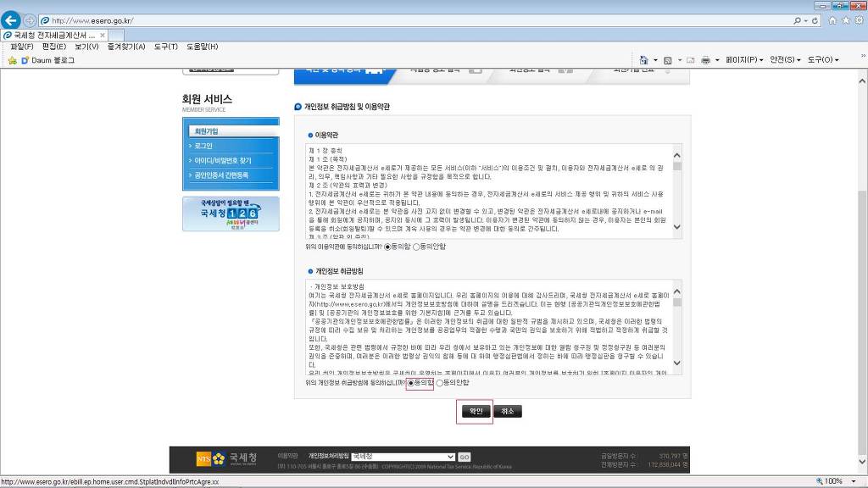Open the print icon dropdown arrow
Screen dimensions: 868x488
point(717,60)
